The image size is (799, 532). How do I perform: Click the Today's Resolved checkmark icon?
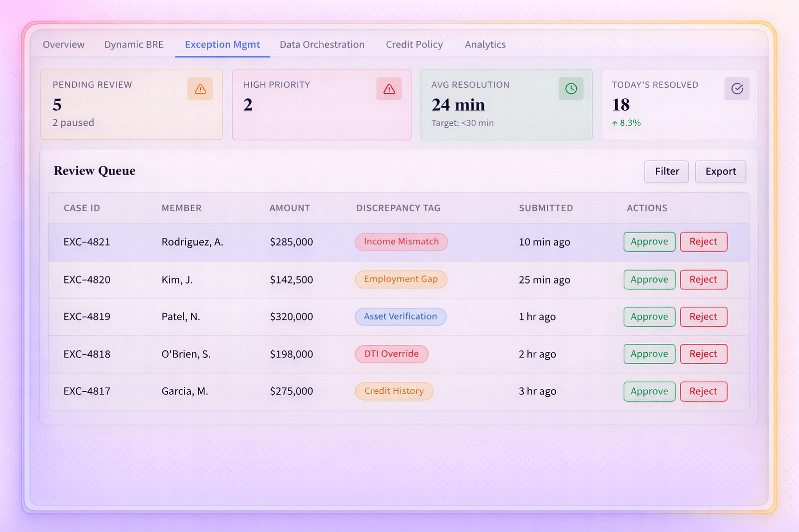737,88
